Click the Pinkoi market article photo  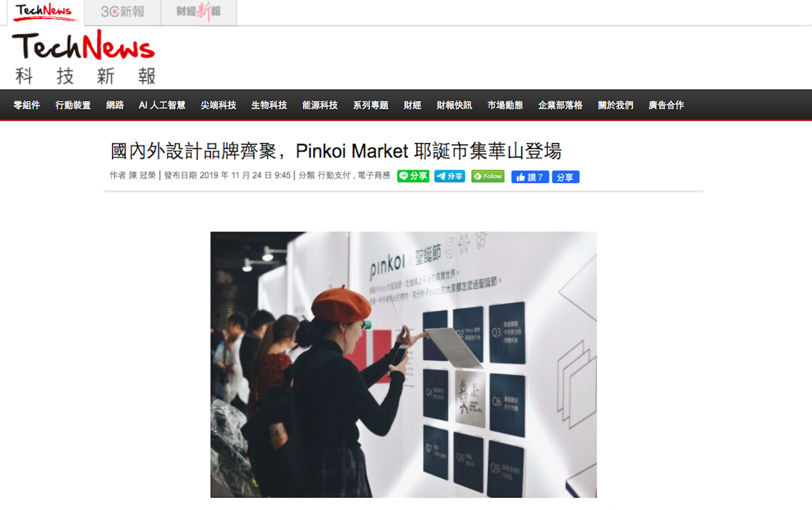404,364
